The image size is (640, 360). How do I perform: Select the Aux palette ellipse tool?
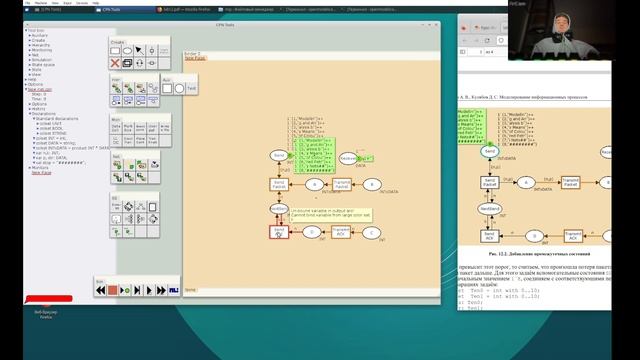(x=179, y=88)
